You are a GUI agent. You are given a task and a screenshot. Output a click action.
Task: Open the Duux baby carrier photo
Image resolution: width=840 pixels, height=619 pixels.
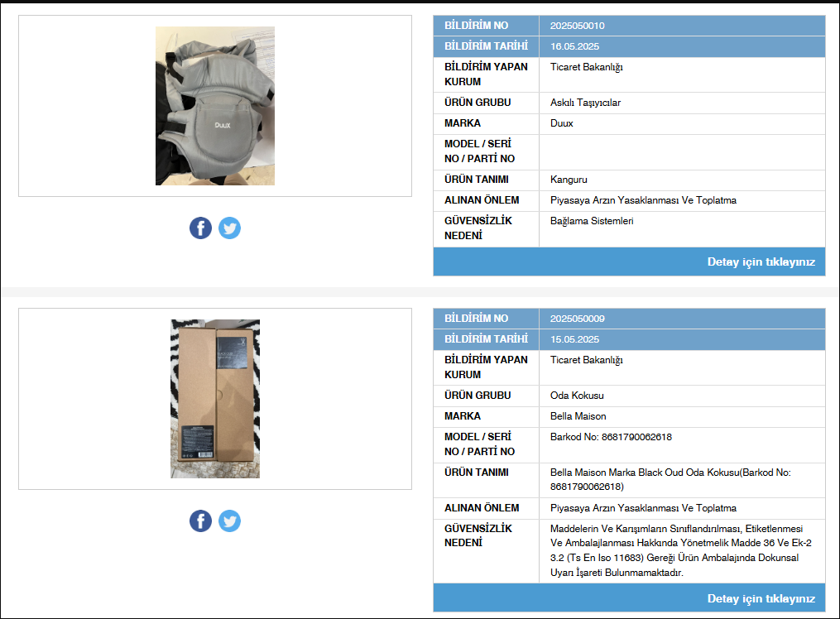pyautogui.click(x=215, y=106)
